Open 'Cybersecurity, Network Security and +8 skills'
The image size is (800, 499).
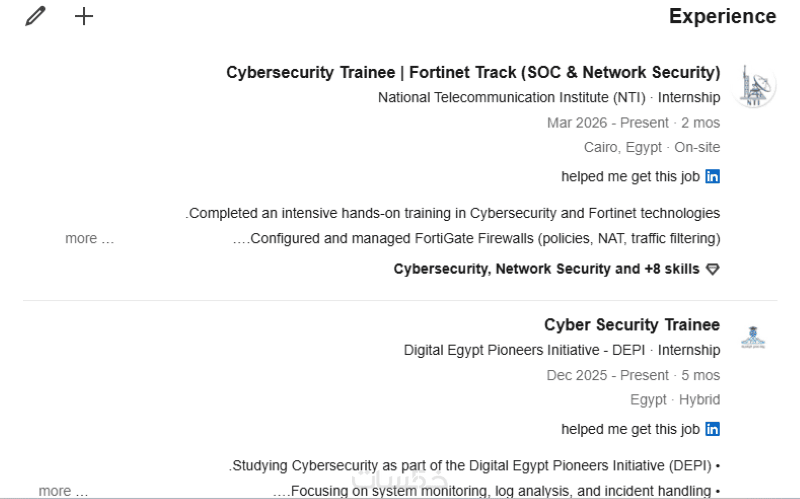point(546,269)
